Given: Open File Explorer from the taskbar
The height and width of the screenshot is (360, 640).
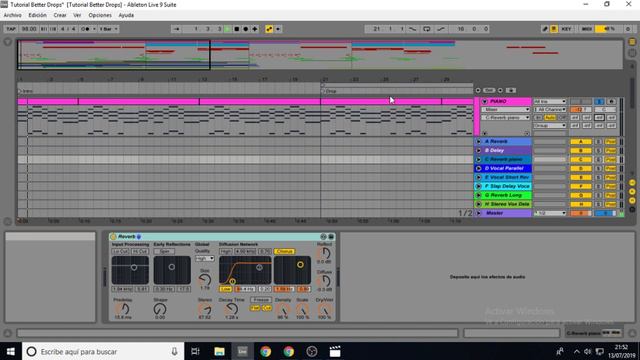Looking at the screenshot, I should coord(219,351).
